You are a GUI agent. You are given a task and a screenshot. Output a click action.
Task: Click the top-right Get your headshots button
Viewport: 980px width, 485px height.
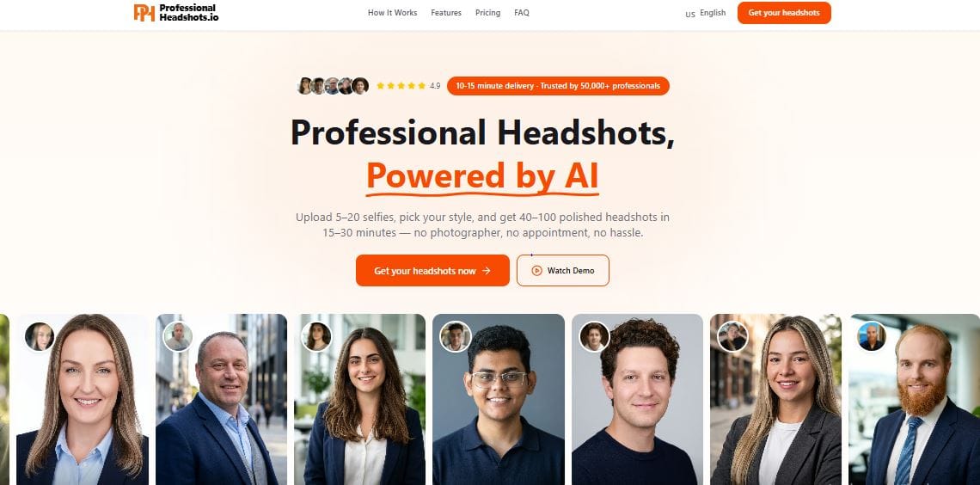784,13
